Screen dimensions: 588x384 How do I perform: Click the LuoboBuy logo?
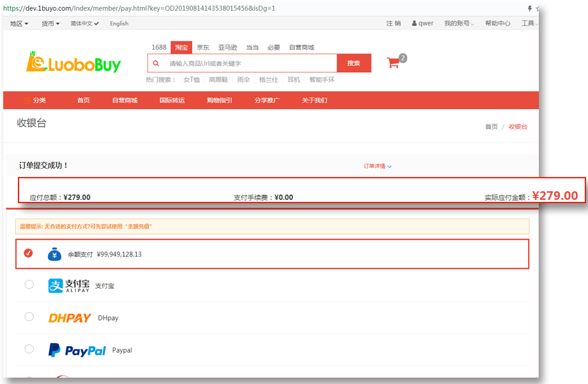pos(73,62)
